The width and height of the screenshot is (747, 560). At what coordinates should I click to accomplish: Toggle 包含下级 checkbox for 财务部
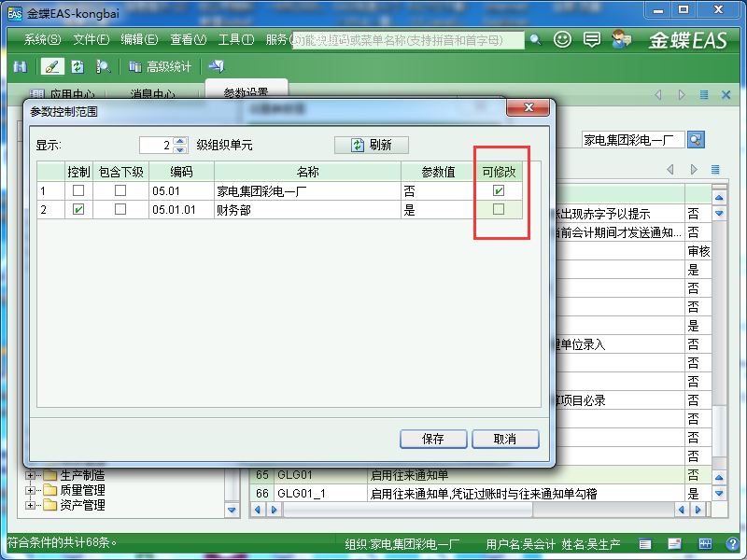click(x=120, y=209)
